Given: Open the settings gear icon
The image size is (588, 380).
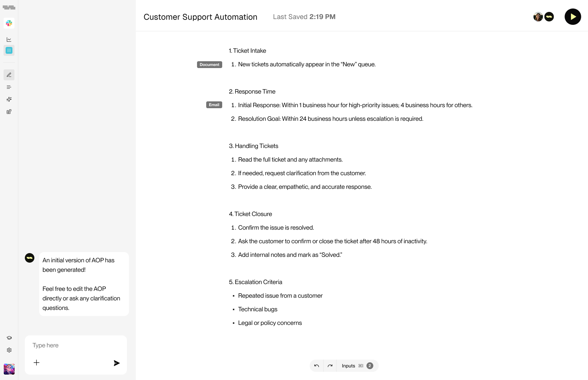Looking at the screenshot, I should click(x=9, y=350).
